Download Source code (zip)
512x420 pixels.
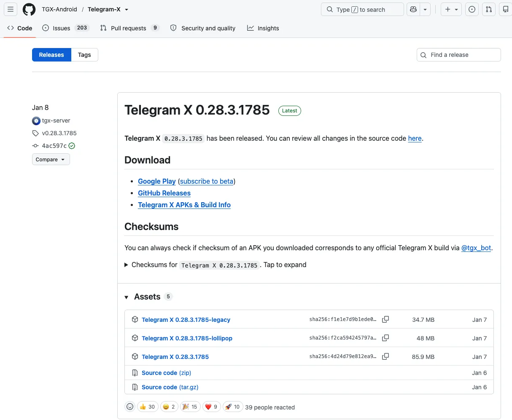tap(166, 373)
